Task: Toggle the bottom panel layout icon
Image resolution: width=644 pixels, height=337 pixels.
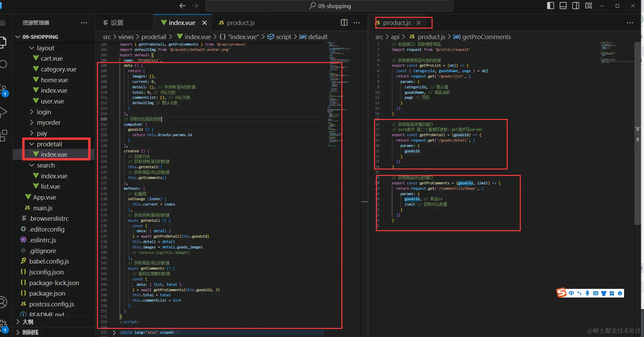Action: [563, 6]
